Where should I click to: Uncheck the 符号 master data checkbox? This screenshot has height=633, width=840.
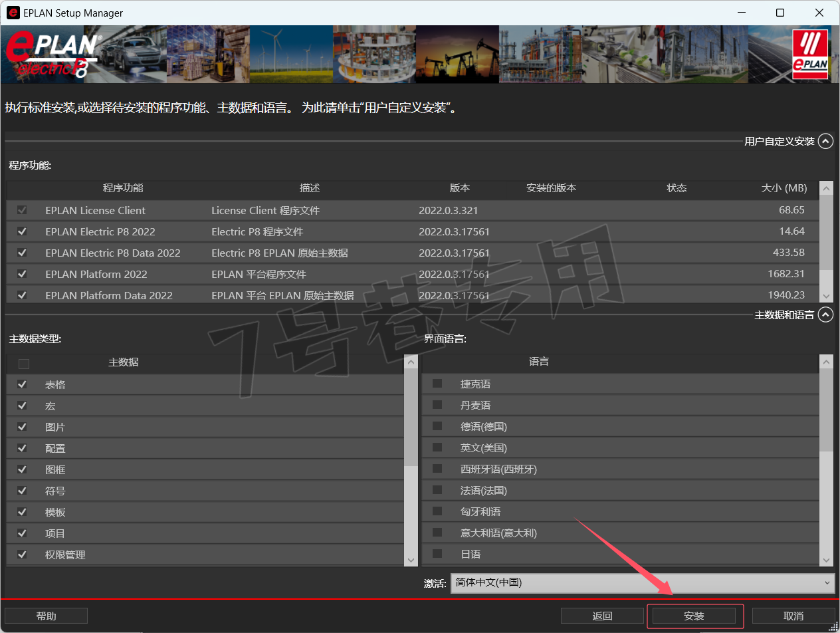click(x=22, y=491)
